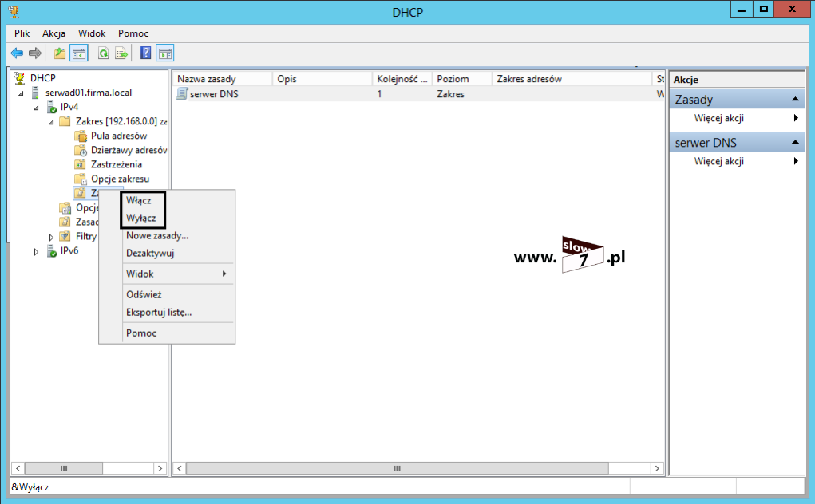Collapse the Zasady section in Akcje pane
The height and width of the screenshot is (504, 815).
[x=795, y=100]
